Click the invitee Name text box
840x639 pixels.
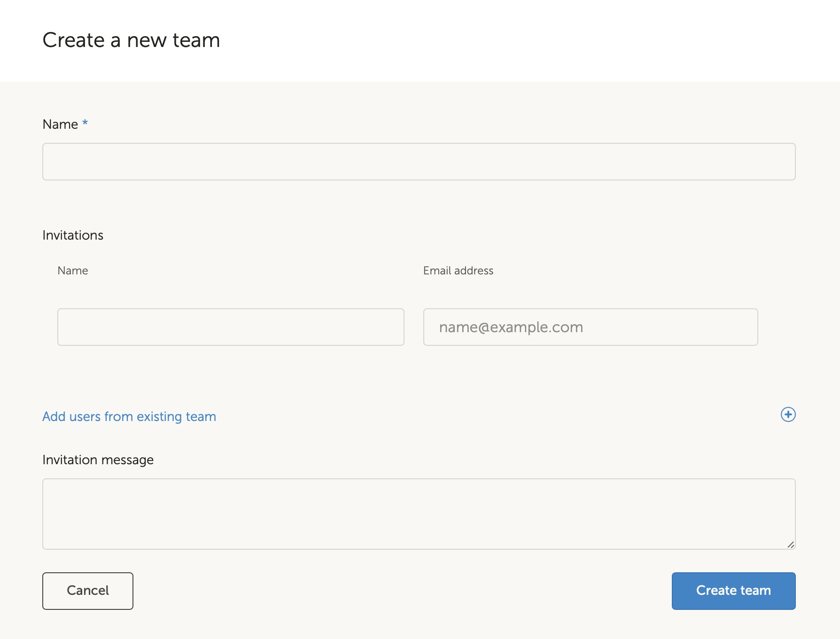point(230,327)
